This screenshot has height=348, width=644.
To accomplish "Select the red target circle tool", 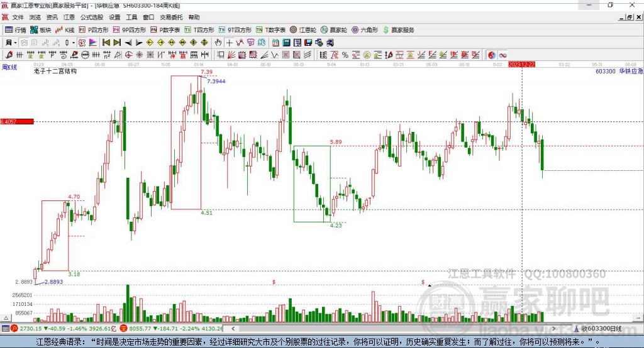I will click(128, 55).
